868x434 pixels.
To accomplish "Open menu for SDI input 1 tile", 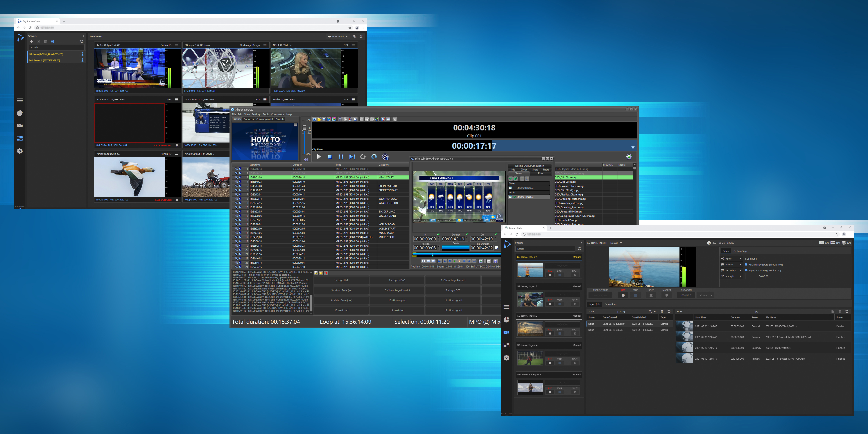I will coord(265,45).
